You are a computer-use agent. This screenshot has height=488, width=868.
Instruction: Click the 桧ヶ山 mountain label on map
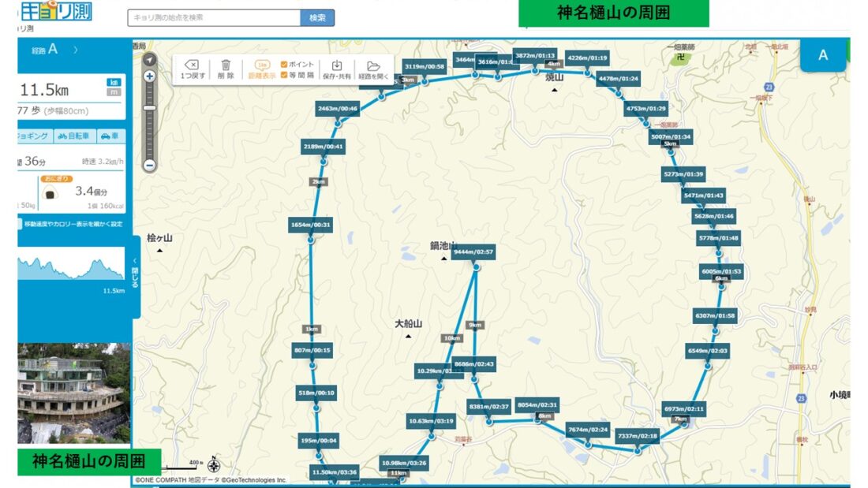coord(159,238)
